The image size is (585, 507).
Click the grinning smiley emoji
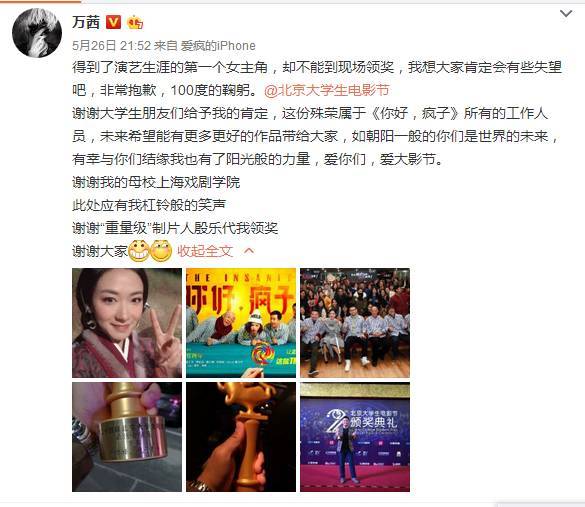coord(139,251)
